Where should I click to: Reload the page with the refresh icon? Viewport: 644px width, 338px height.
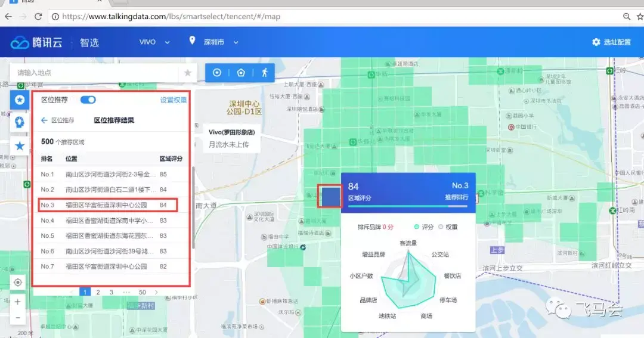click(x=38, y=17)
